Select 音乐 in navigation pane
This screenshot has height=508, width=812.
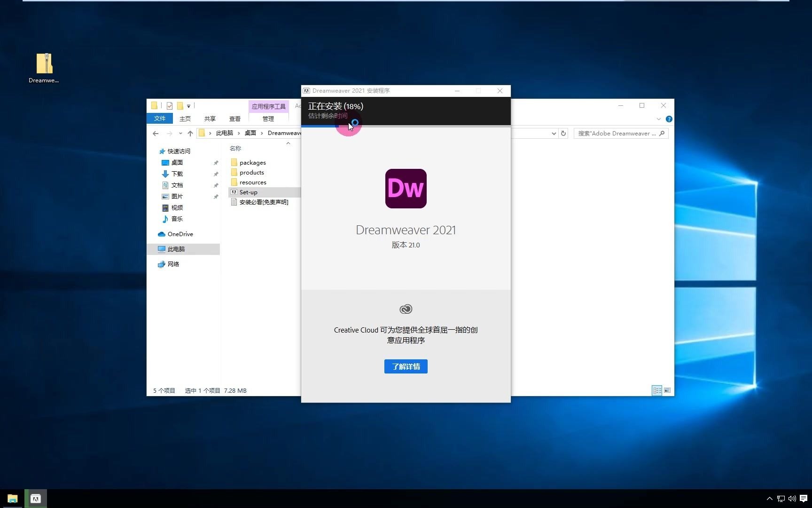(177, 219)
